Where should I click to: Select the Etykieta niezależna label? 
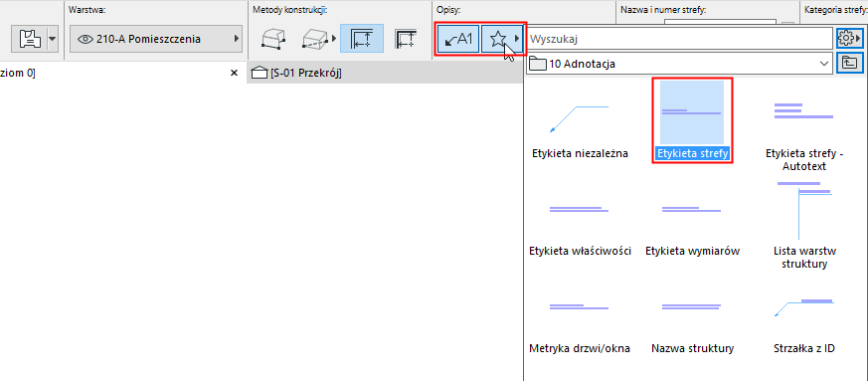(x=580, y=120)
